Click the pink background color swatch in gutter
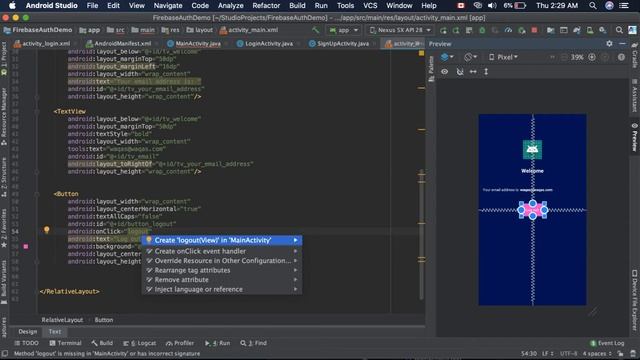This screenshot has width=640, height=360. 25,247
